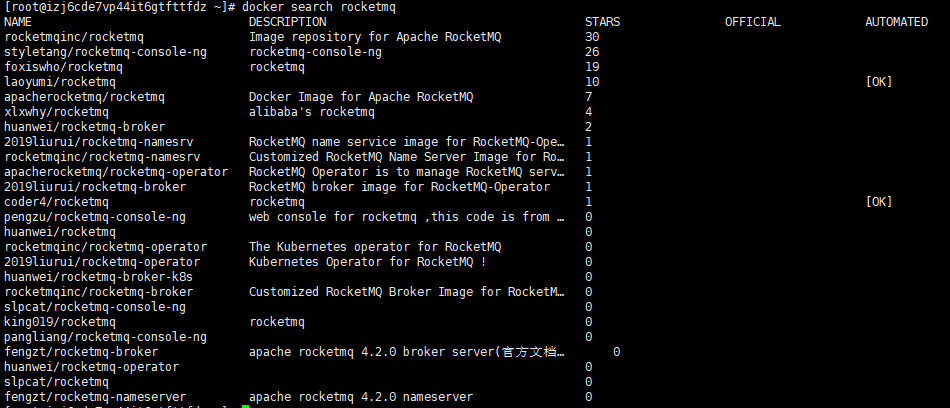Viewport: 950px width, 408px height.
Task: Click 'web console for rocketmq' description
Action: 407,217
